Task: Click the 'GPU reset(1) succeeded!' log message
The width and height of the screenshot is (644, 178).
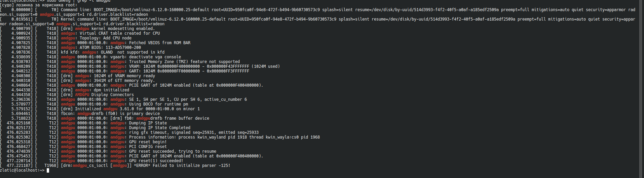Action: [156, 161]
